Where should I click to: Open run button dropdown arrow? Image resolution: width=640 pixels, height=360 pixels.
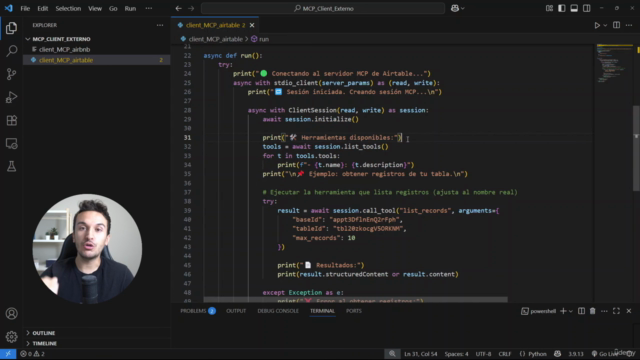pos(605,25)
